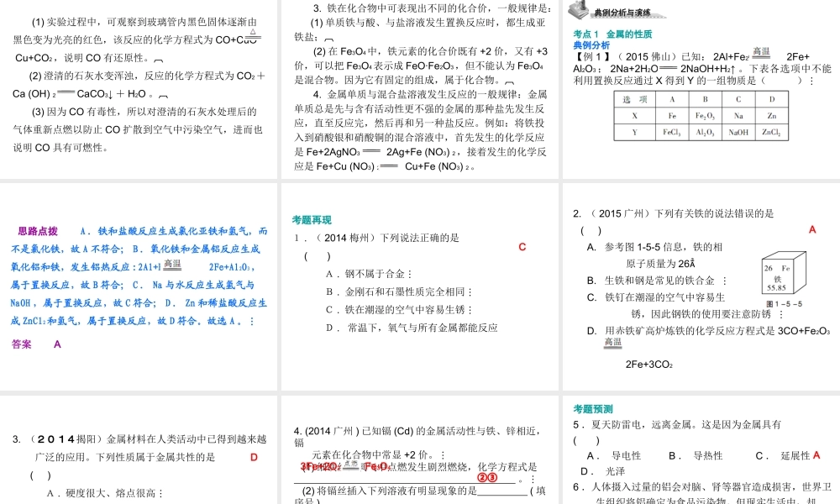
Task: Select option D．光泽
Action: 602,471
